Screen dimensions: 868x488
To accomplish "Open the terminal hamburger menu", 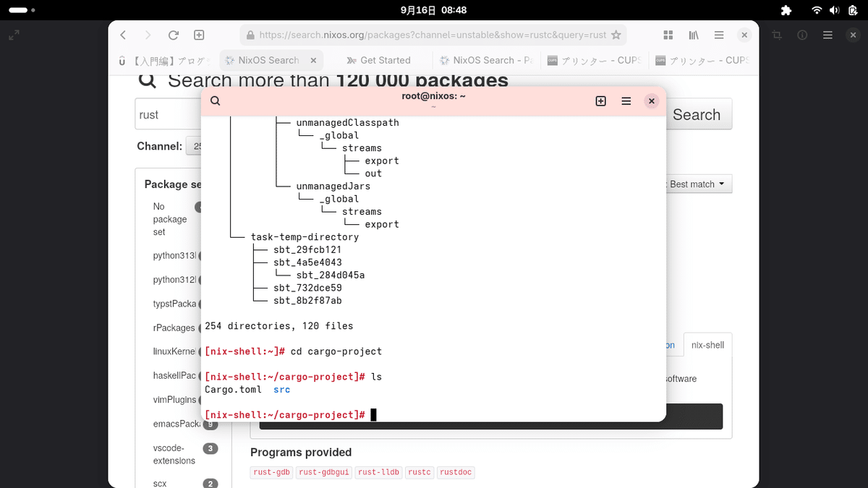I will pyautogui.click(x=626, y=101).
